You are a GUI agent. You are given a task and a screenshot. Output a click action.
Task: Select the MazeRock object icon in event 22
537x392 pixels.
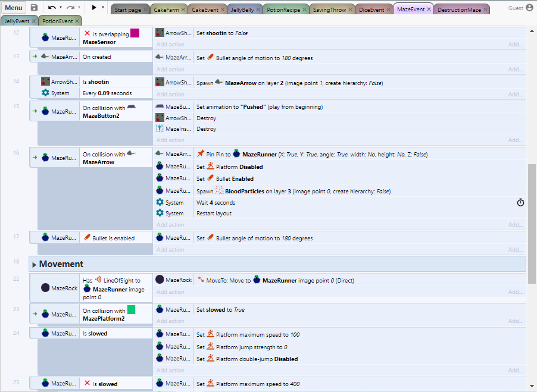click(x=45, y=288)
